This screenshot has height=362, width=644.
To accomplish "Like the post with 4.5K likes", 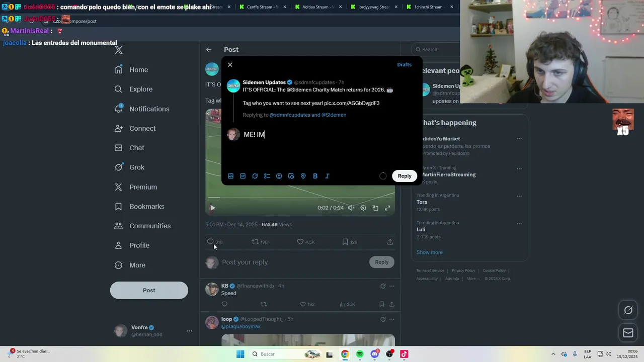I will coord(300,242).
